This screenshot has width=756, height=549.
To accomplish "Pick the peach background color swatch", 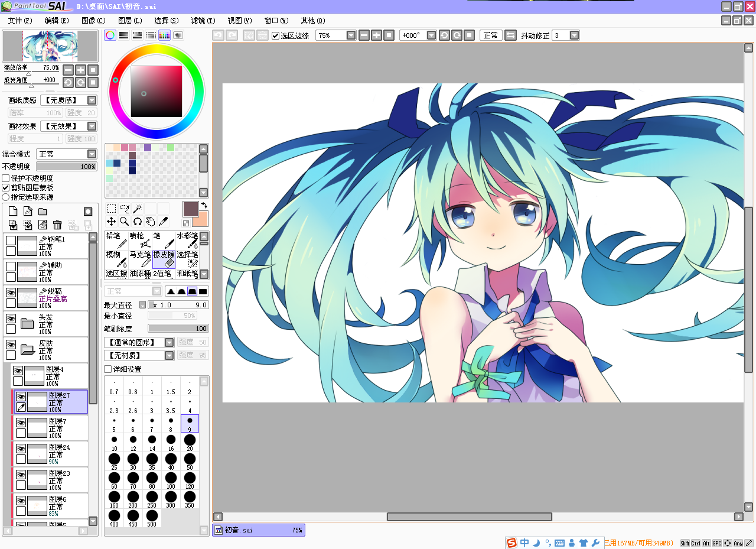I will [201, 220].
